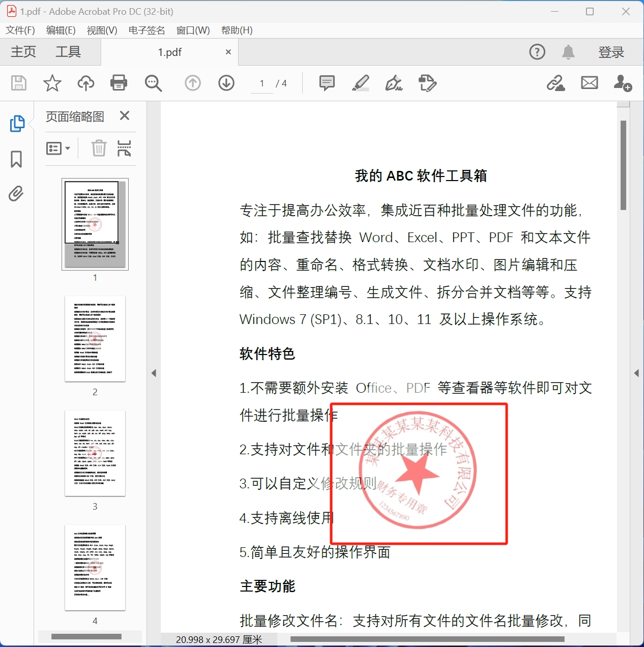644x647 pixels.
Task: Open the Share link icon
Action: tap(556, 83)
